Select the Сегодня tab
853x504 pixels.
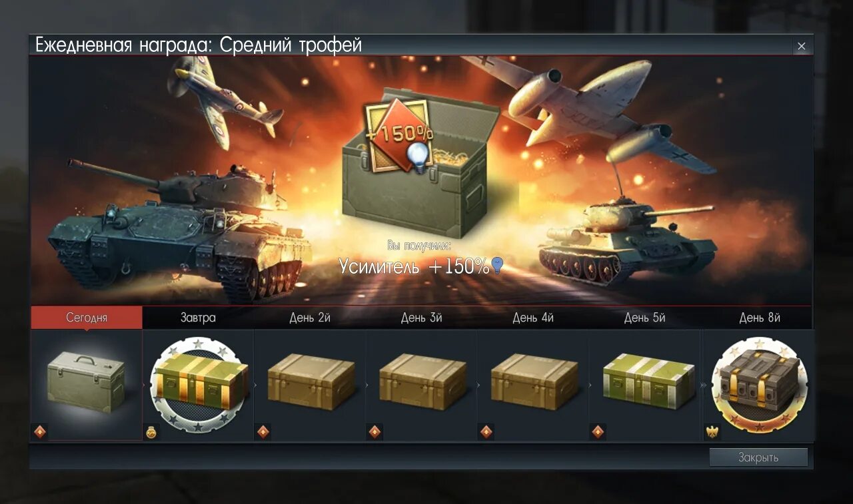click(x=87, y=318)
